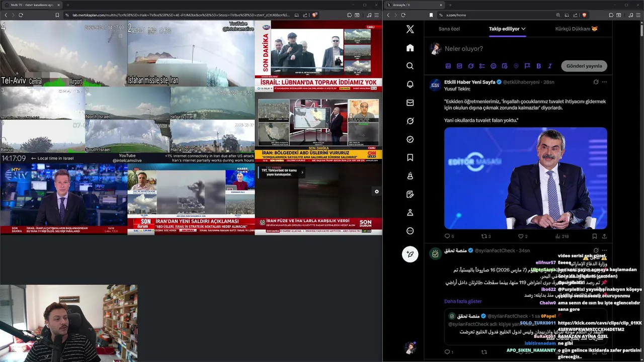Click the Tel-Aviv live camera tile
The image size is (644, 362).
[x=63, y=53]
